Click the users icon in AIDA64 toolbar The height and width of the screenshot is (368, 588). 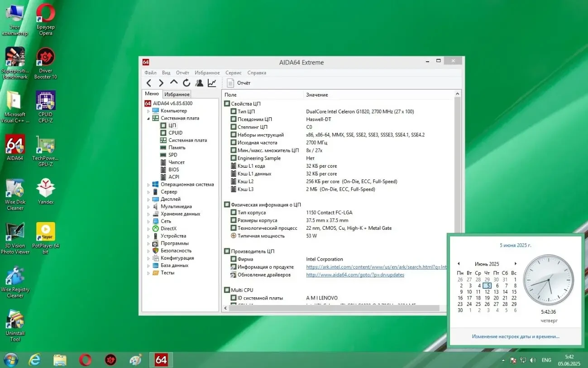[199, 82]
